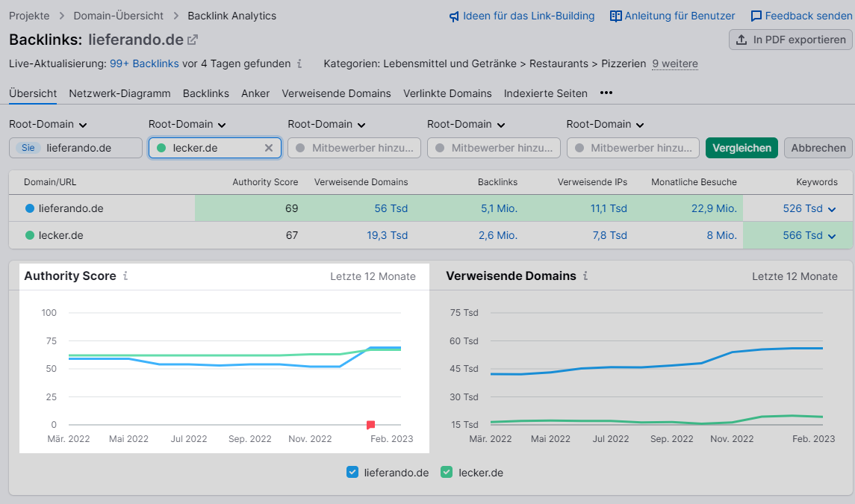Open the 9 weitere categories link
The height and width of the screenshot is (504, 855).
(x=674, y=64)
